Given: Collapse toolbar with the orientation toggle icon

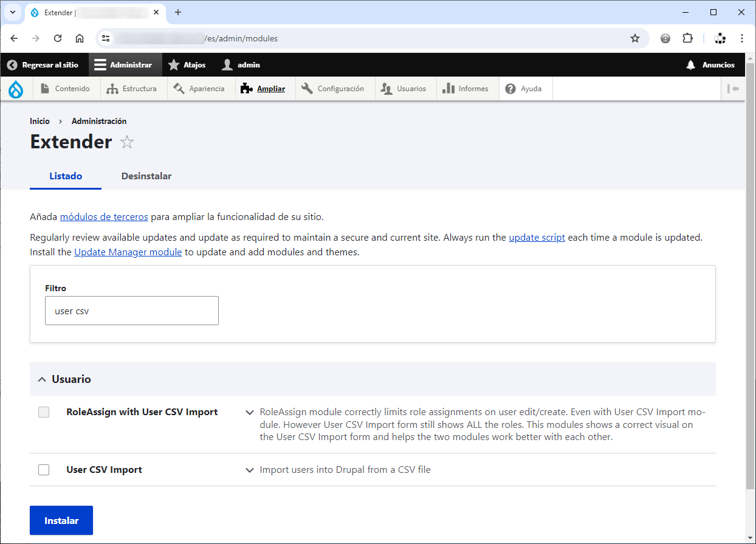Looking at the screenshot, I should point(733,89).
